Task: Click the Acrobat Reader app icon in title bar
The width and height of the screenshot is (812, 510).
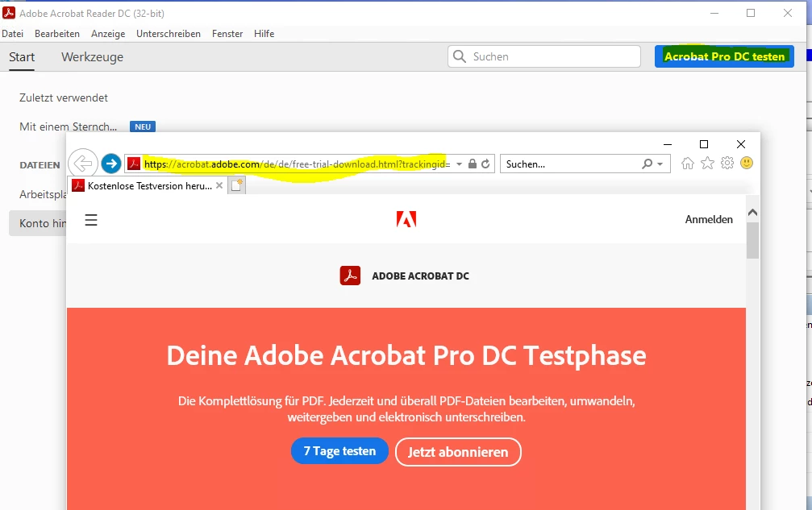Action: [x=9, y=13]
